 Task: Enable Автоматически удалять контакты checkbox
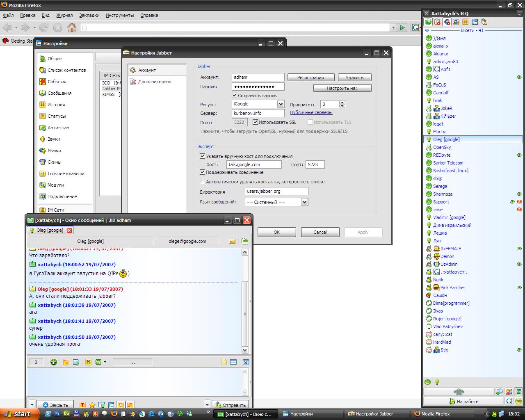(x=202, y=182)
